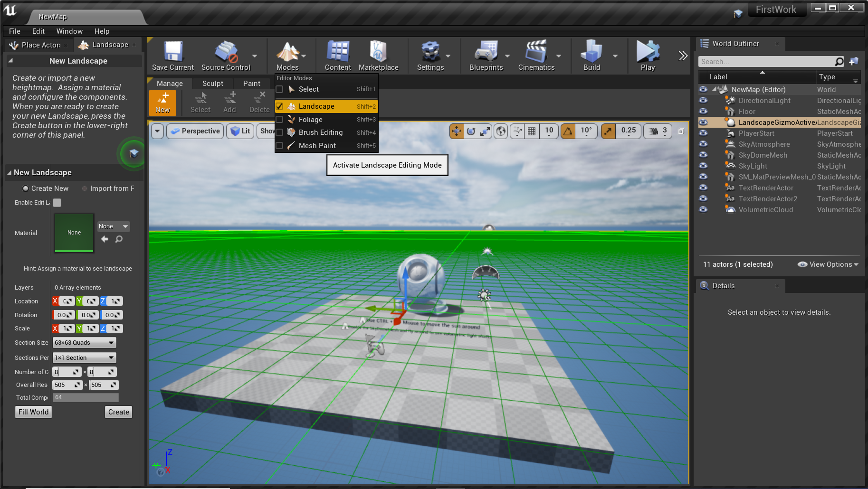
Task: Hide the PlayerStart actor via eye icon
Action: click(703, 133)
